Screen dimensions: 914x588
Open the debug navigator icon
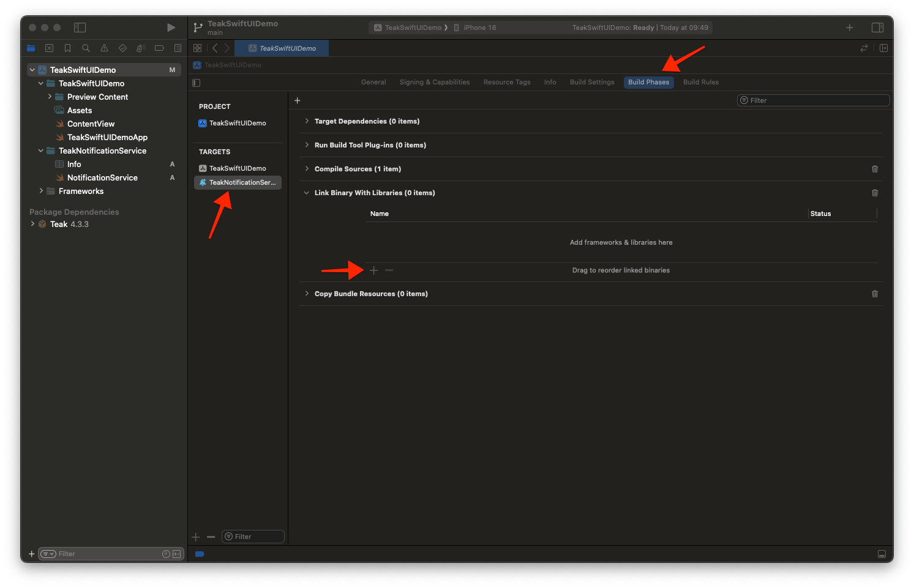(x=141, y=48)
